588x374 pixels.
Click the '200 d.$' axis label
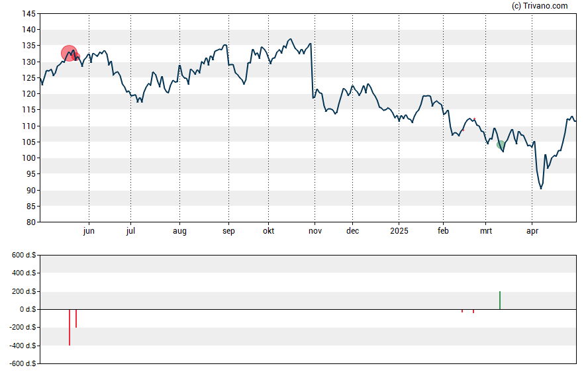(24, 291)
